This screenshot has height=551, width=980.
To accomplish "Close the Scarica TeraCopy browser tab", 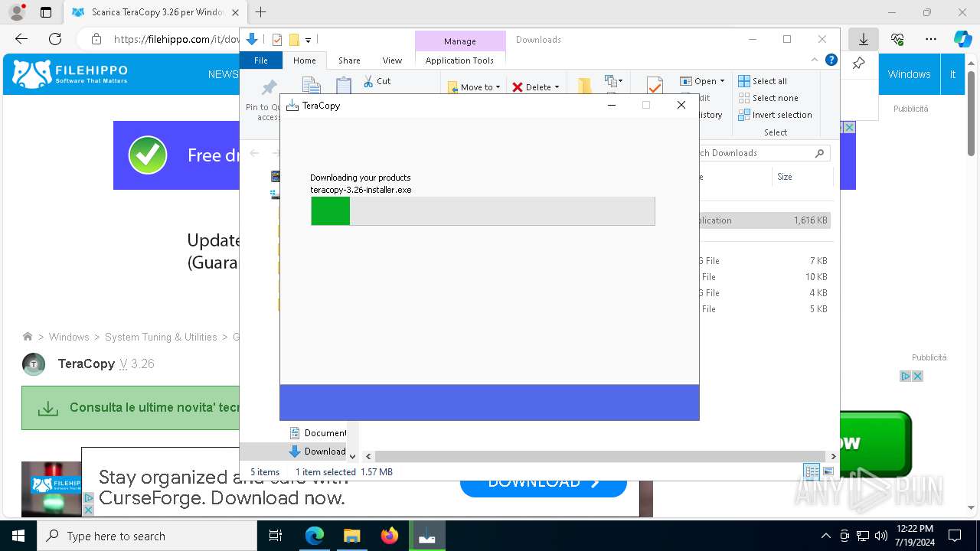I will (235, 12).
